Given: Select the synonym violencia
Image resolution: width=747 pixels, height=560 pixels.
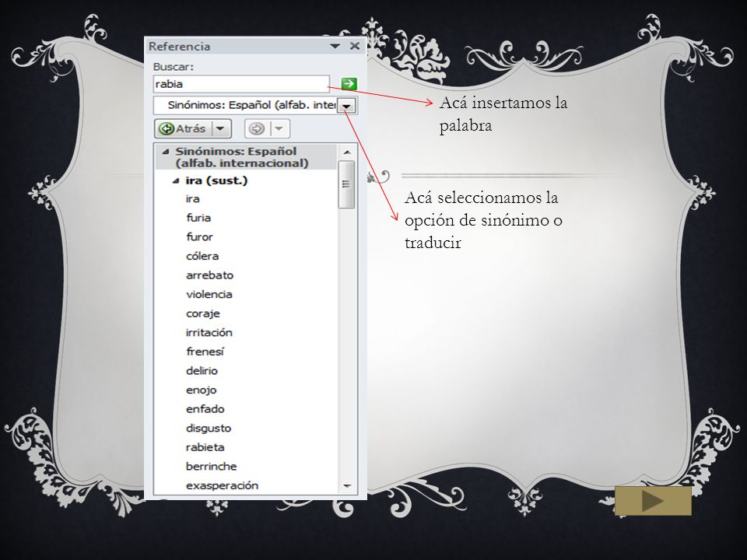Looking at the screenshot, I should pos(209,294).
